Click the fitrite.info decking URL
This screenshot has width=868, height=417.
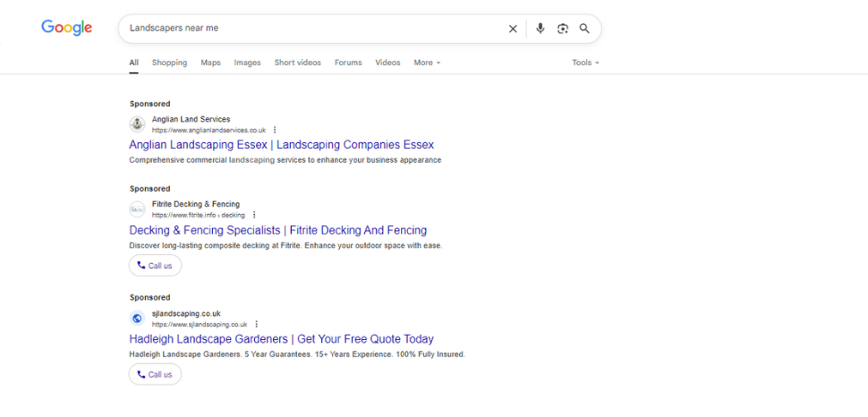[x=198, y=215]
